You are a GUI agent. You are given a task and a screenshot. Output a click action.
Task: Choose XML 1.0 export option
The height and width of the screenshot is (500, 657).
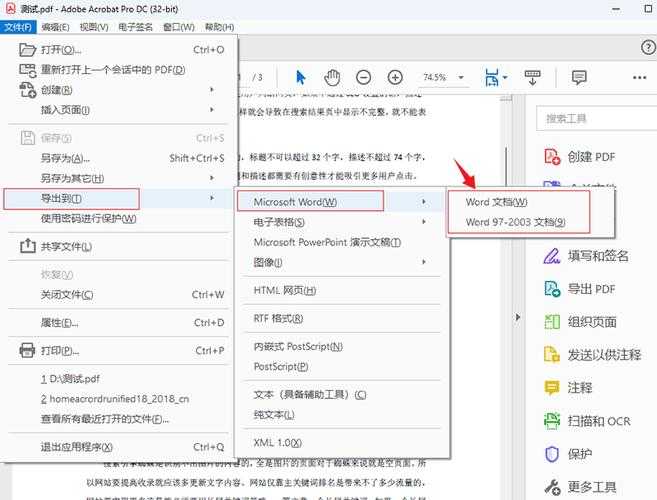(277, 443)
